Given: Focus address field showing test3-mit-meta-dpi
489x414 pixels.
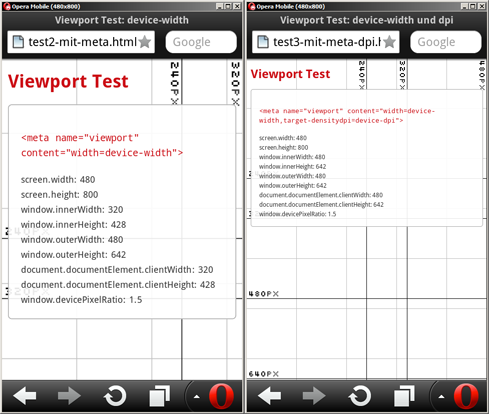Looking at the screenshot, I should 326,42.
